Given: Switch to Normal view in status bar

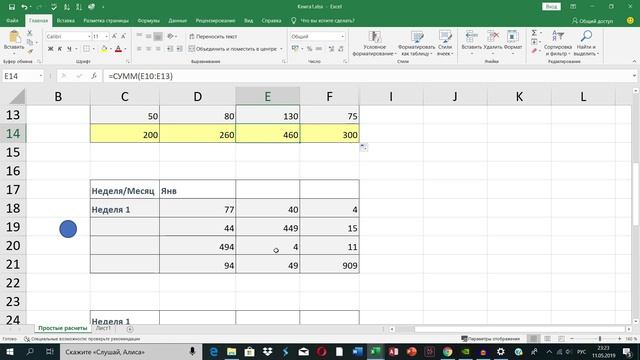Looking at the screenshot, I should coord(533,339).
